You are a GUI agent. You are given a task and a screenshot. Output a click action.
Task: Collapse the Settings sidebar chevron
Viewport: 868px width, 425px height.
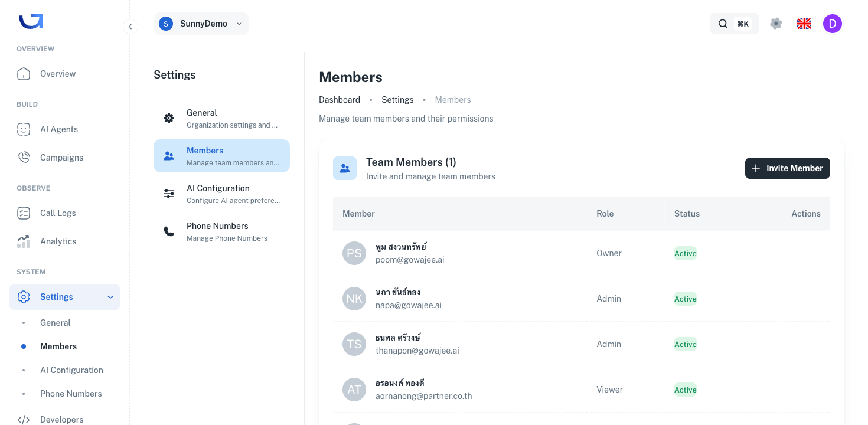tap(110, 297)
